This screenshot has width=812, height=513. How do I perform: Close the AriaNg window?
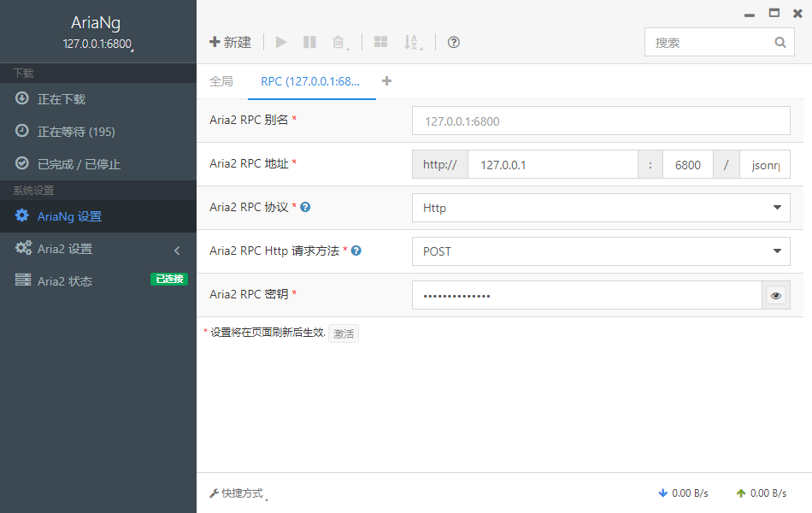(x=798, y=14)
